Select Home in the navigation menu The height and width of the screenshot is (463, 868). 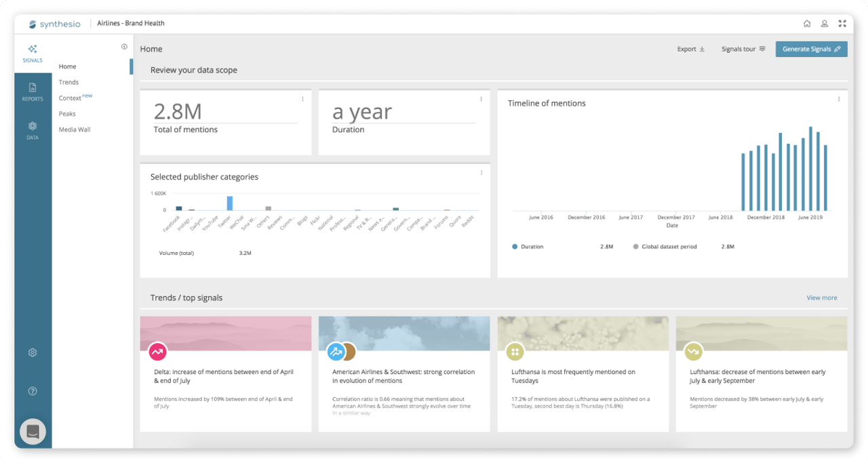click(x=68, y=66)
